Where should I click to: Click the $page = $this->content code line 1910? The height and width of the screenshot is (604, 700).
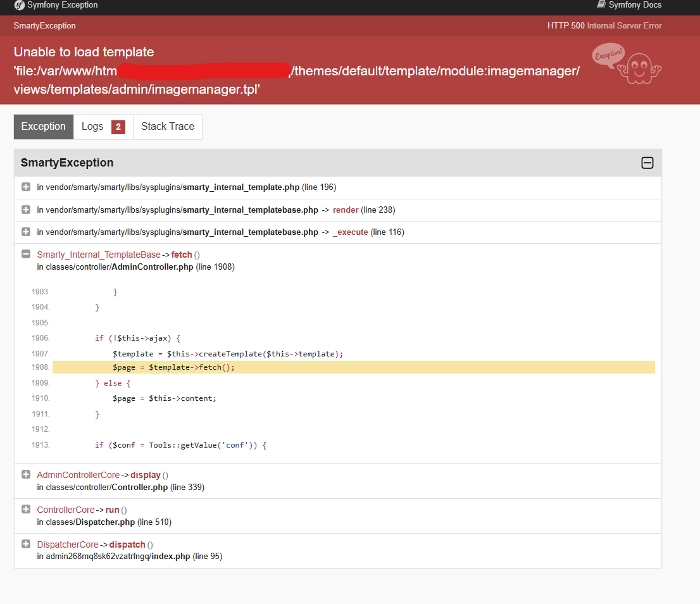click(x=165, y=398)
